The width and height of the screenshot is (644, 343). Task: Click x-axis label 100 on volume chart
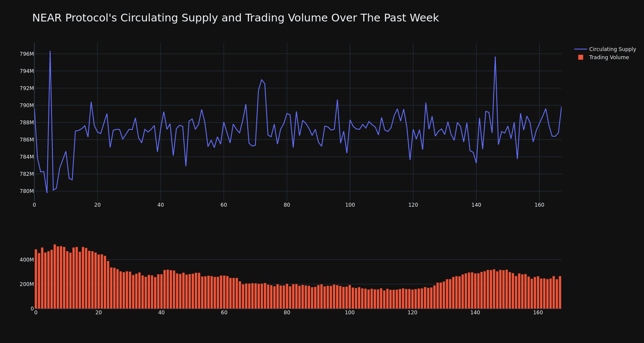[350, 313]
